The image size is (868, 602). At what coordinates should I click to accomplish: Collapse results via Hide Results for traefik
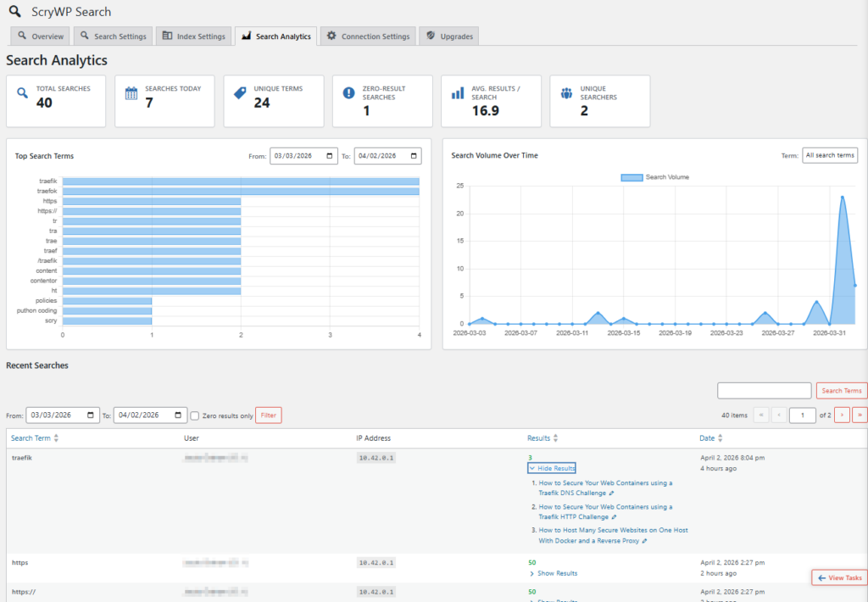[x=551, y=468]
